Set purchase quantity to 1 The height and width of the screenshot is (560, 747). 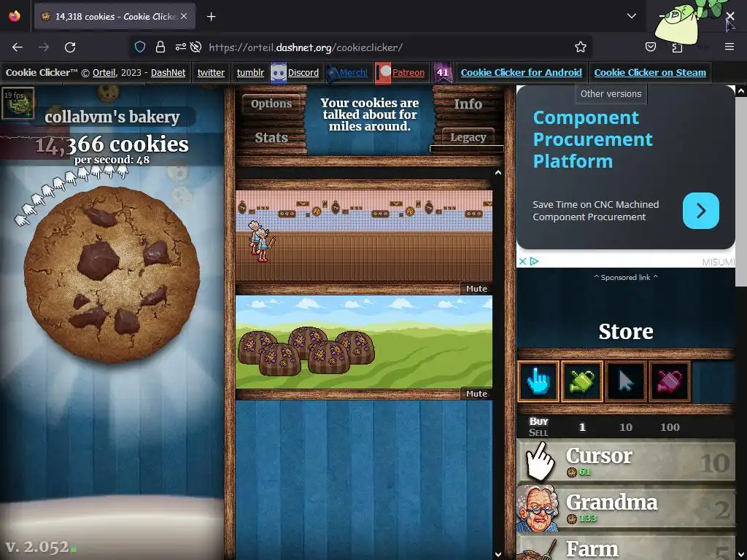(x=582, y=427)
